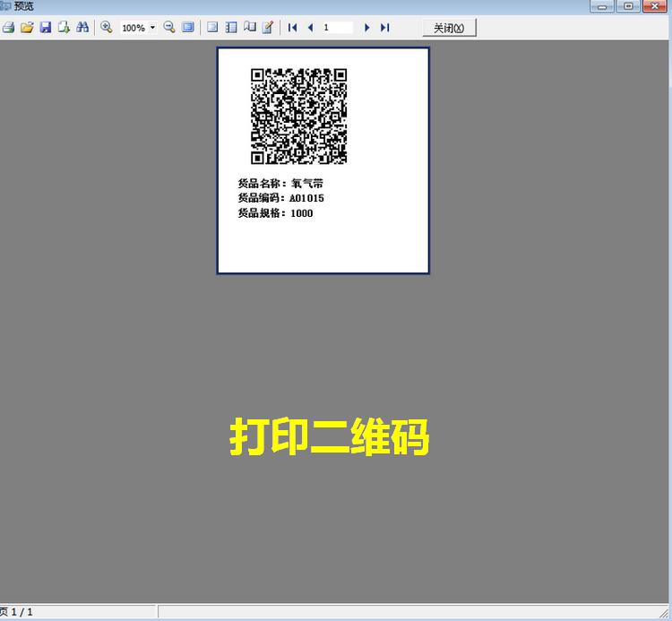Viewport: 672px width, 621px height.
Task: Jump to the last page
Action: click(385, 28)
